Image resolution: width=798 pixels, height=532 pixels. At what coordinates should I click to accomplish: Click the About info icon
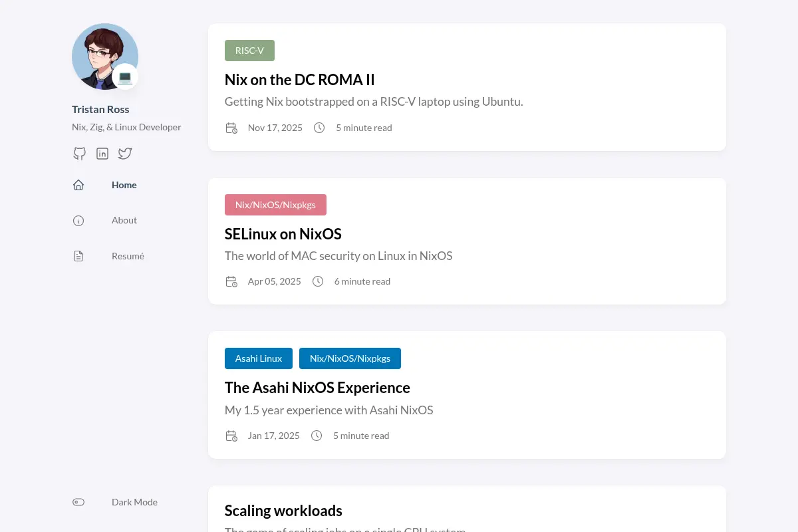click(78, 221)
